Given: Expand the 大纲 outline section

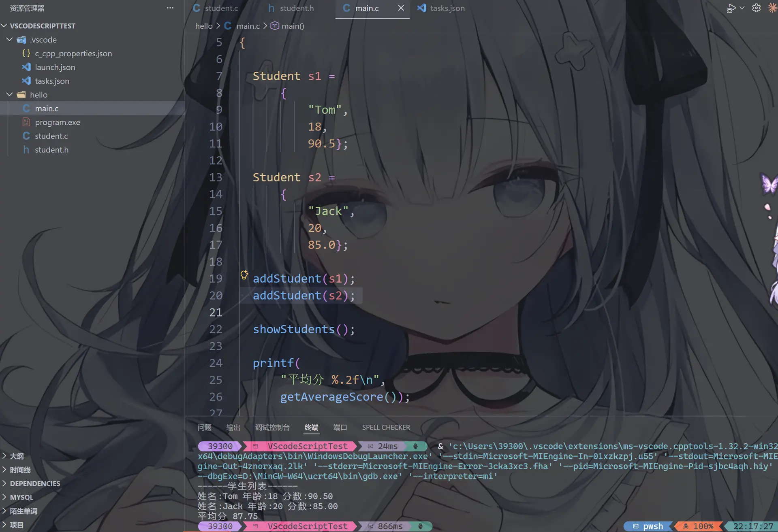Looking at the screenshot, I should coord(16,456).
